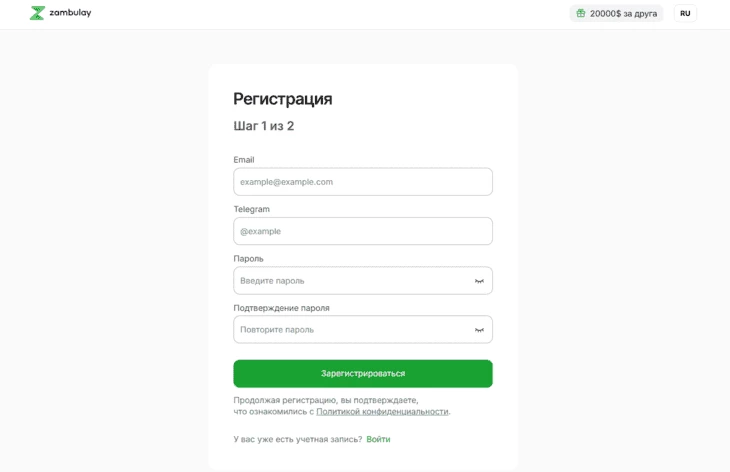
Task: Click the Подтверждение пароля label
Action: (281, 308)
